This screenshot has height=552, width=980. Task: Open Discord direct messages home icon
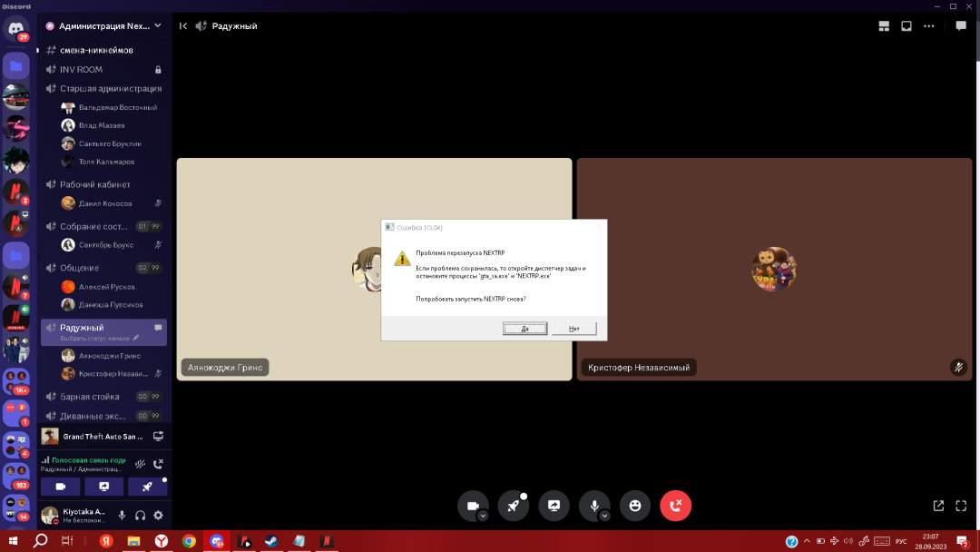15,29
